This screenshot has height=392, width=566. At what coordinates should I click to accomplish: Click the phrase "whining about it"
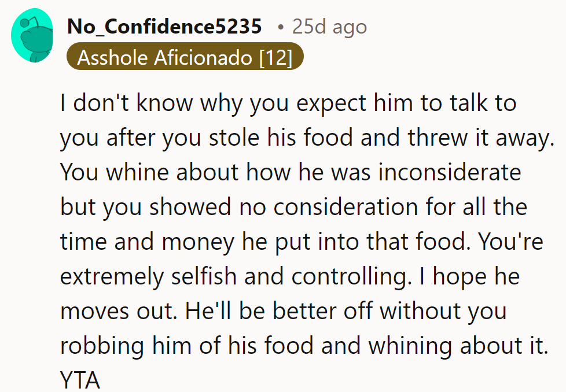[x=457, y=346]
